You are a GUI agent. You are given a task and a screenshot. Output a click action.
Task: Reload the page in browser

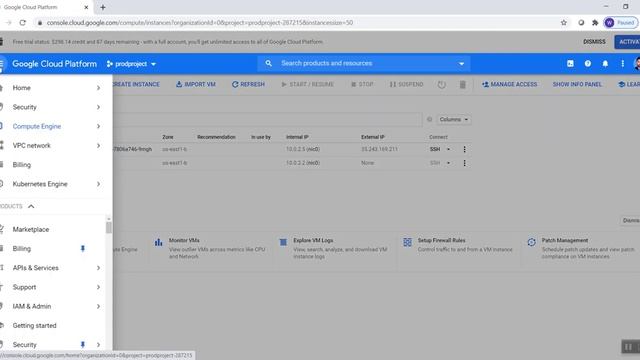pos(23,23)
